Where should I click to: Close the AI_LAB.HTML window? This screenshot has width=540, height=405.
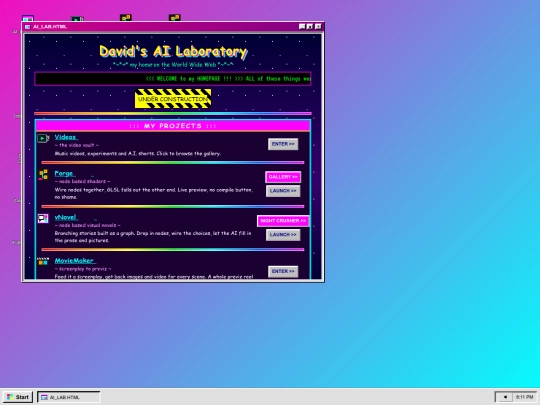[x=318, y=27]
